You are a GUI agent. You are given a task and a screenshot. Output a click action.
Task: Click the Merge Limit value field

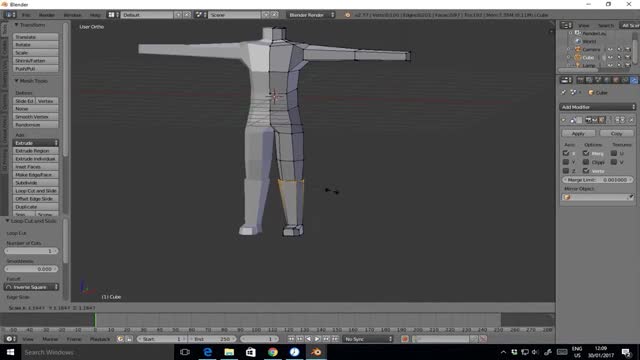coord(598,180)
